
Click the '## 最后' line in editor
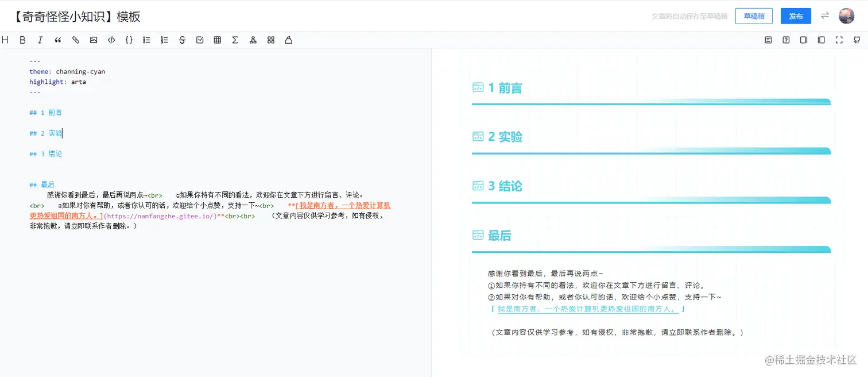pyautogui.click(x=42, y=185)
